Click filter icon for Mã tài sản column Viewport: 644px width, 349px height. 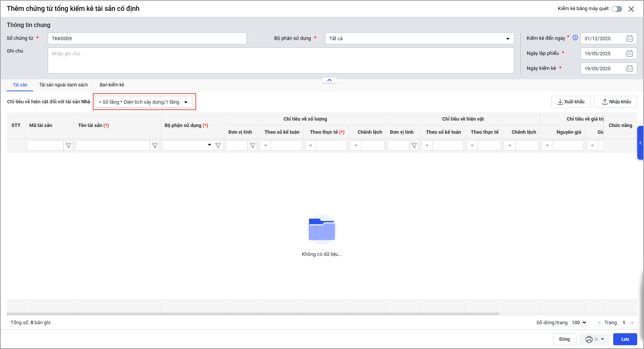click(68, 145)
